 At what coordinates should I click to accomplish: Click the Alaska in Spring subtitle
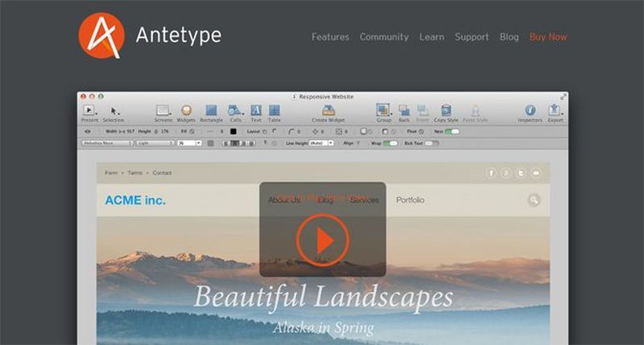(324, 328)
